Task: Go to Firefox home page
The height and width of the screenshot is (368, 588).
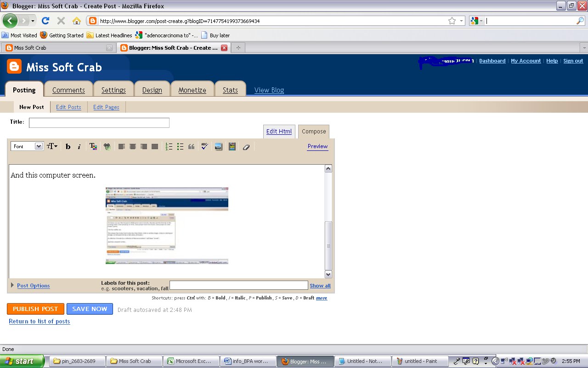Action: pos(77,21)
